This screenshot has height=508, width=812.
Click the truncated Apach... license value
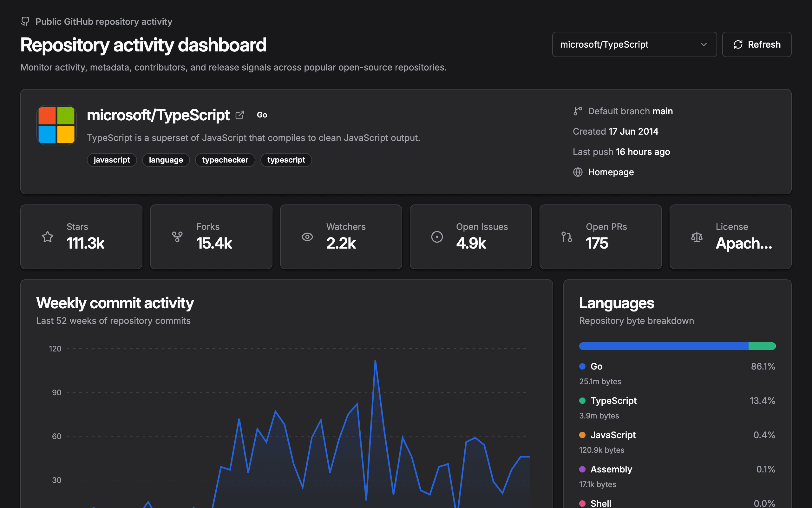point(744,243)
